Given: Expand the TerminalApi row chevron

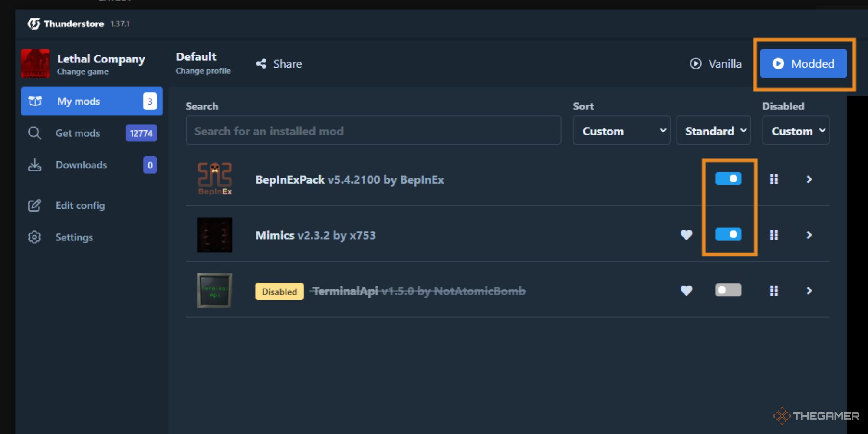Looking at the screenshot, I should tap(809, 290).
